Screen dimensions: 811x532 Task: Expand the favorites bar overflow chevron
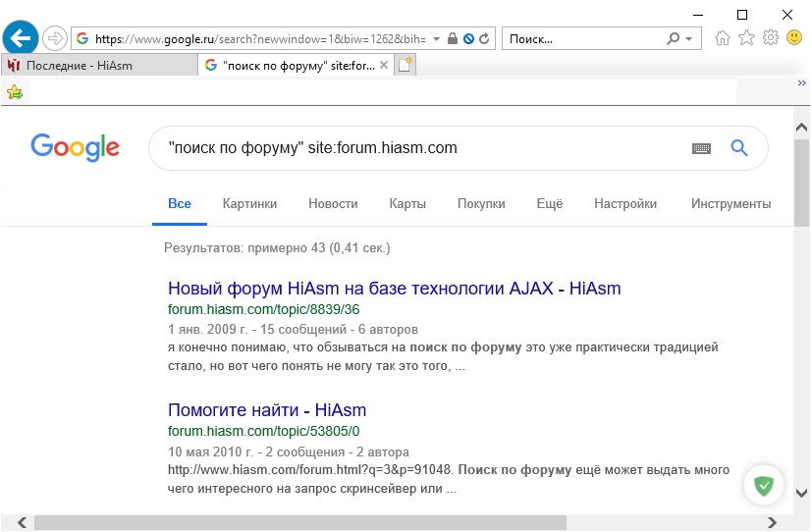point(801,83)
